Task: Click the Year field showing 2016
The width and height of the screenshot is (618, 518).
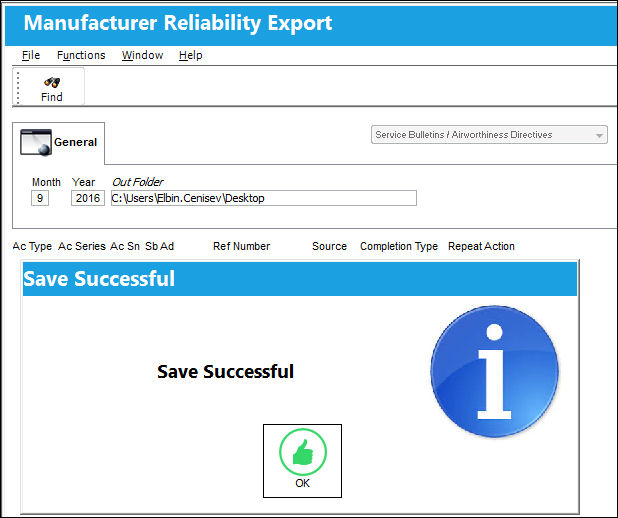Action: point(87,198)
